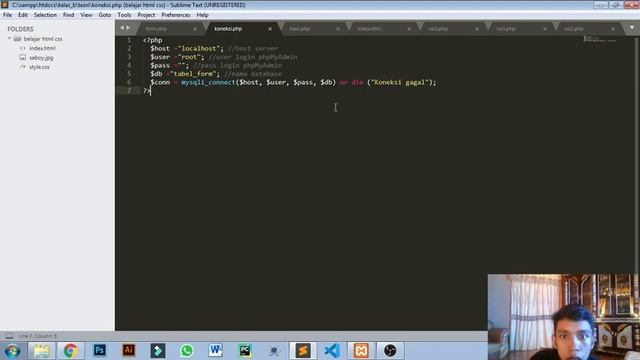Open OBS Studio from the taskbar
Screen dimensions: 640x360
pos(390,351)
